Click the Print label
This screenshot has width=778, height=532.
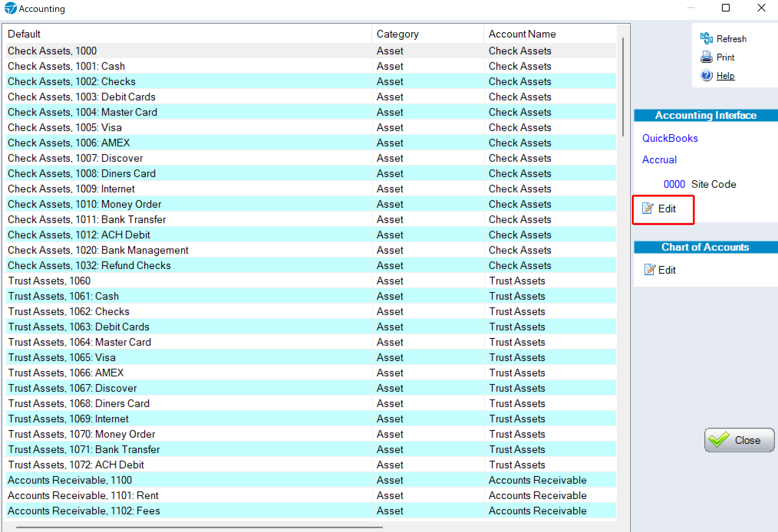725,57
